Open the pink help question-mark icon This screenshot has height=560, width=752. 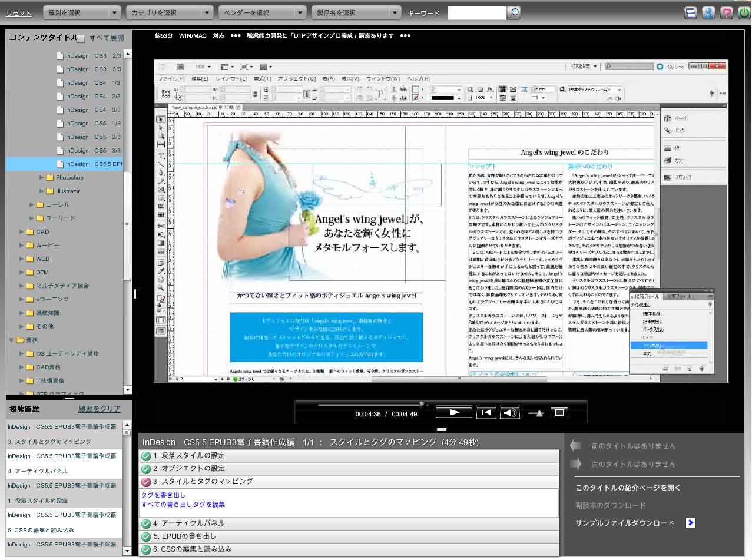click(726, 13)
